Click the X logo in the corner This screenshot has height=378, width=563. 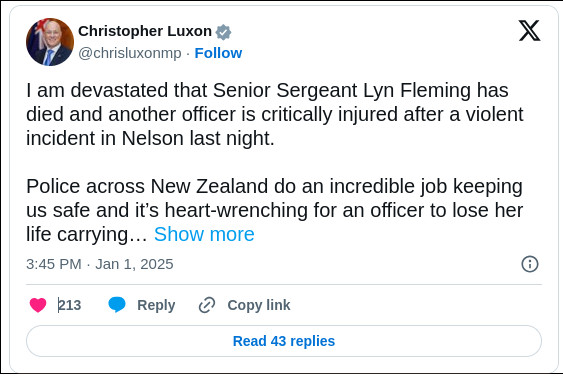[x=529, y=31]
